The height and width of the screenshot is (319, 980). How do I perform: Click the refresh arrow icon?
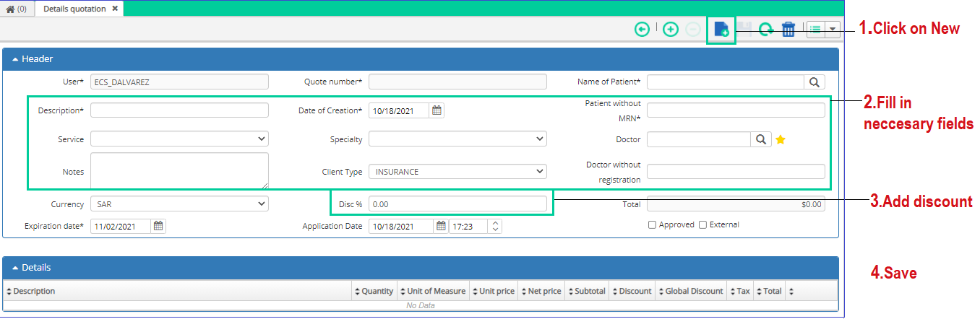(x=766, y=30)
